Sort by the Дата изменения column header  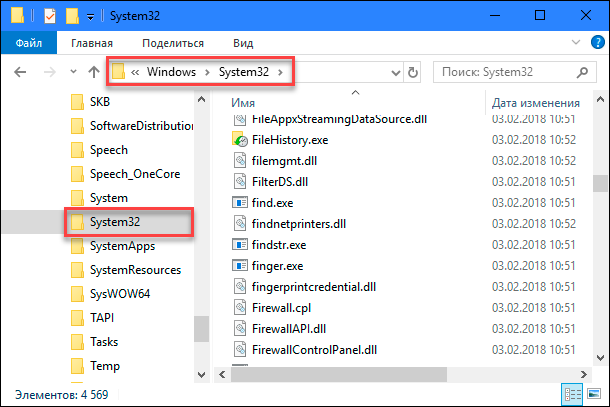(536, 103)
